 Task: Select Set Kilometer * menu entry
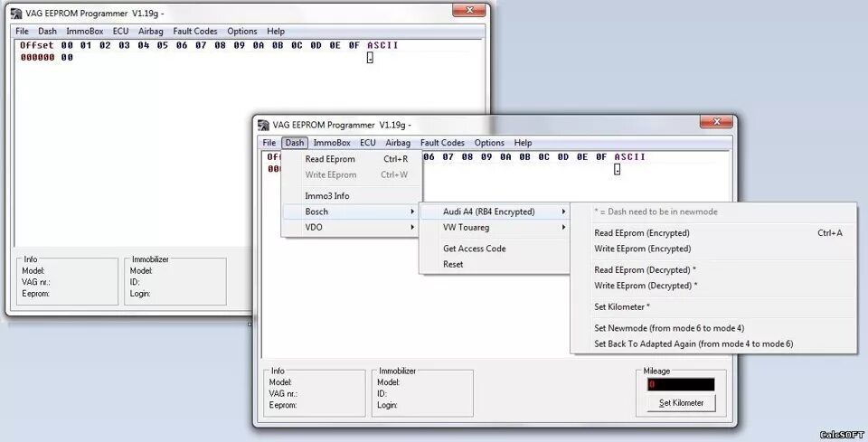[x=714, y=307]
